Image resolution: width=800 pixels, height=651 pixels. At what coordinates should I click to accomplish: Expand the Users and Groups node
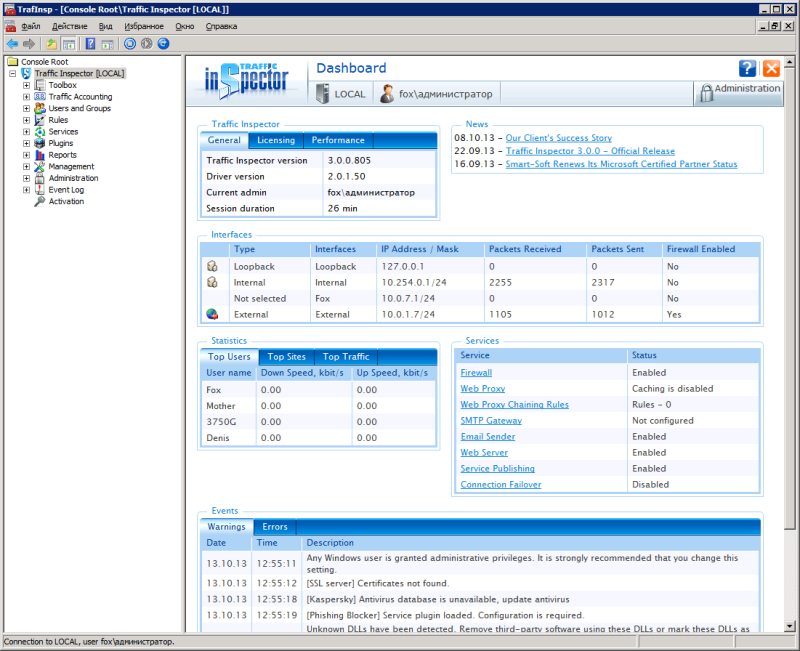tap(27, 109)
